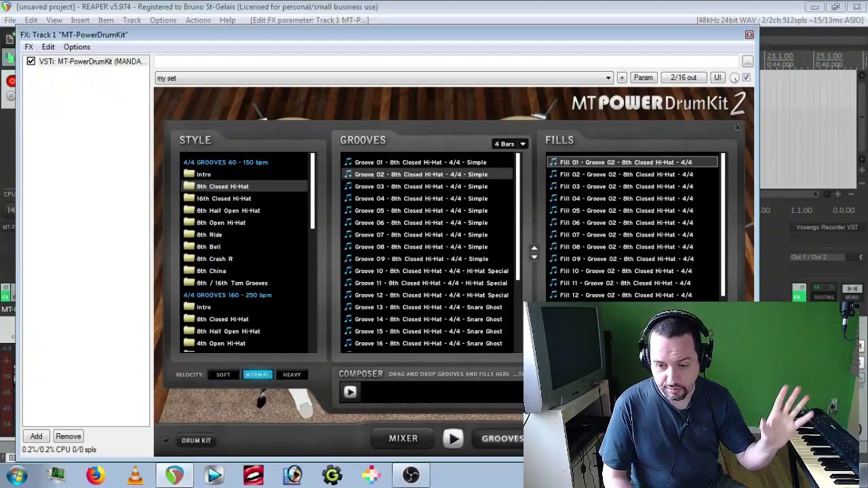The width and height of the screenshot is (868, 488).
Task: Open the Intro folder under 60-150 bpm
Action: 203,174
